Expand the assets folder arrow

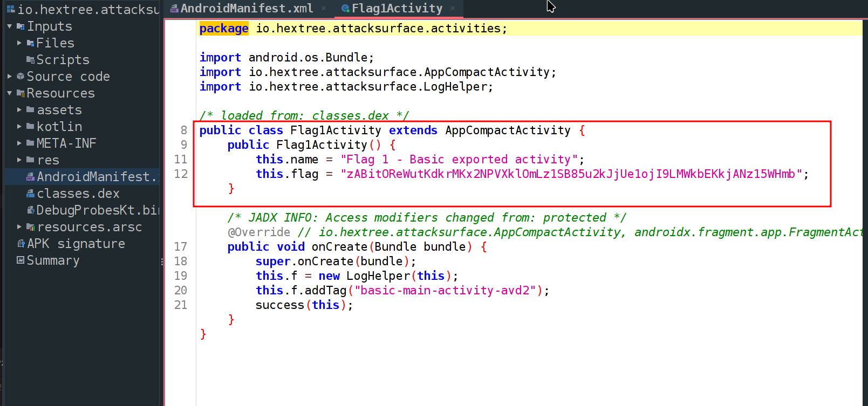click(19, 110)
